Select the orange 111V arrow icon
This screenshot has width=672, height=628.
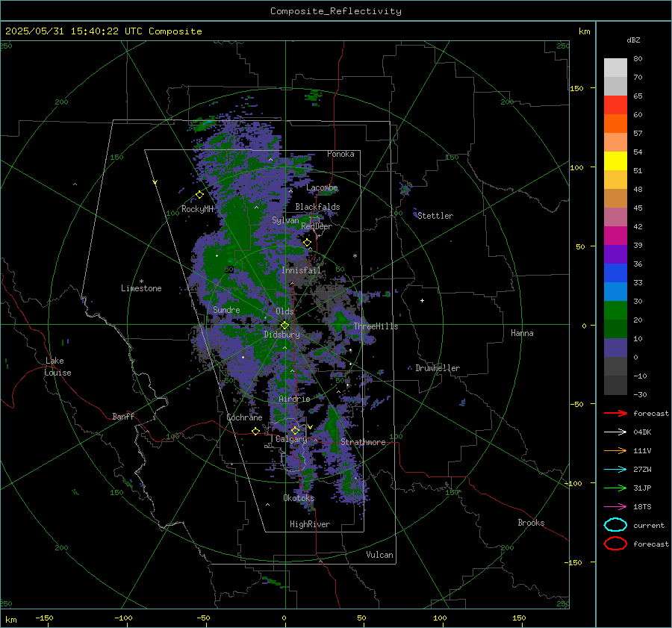(615, 450)
